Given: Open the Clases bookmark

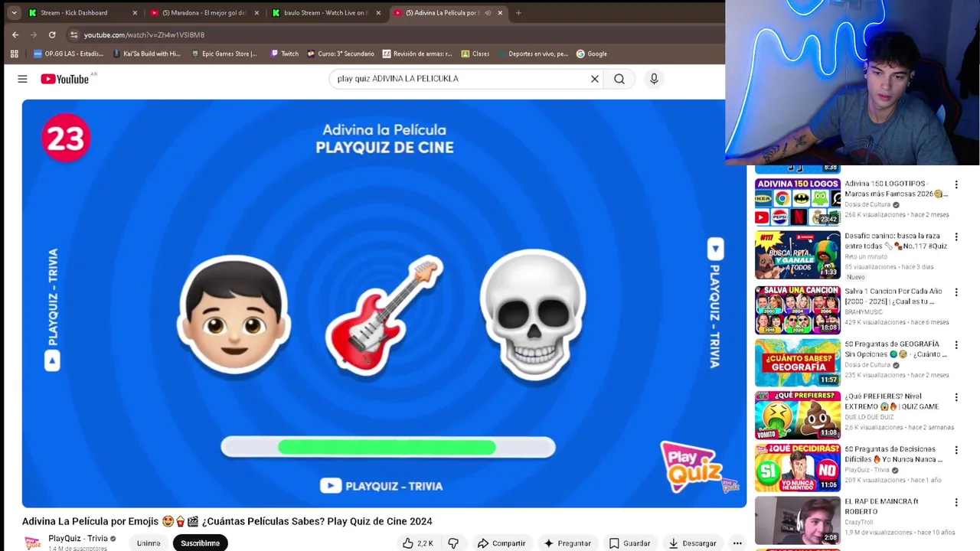Looking at the screenshot, I should tap(475, 54).
